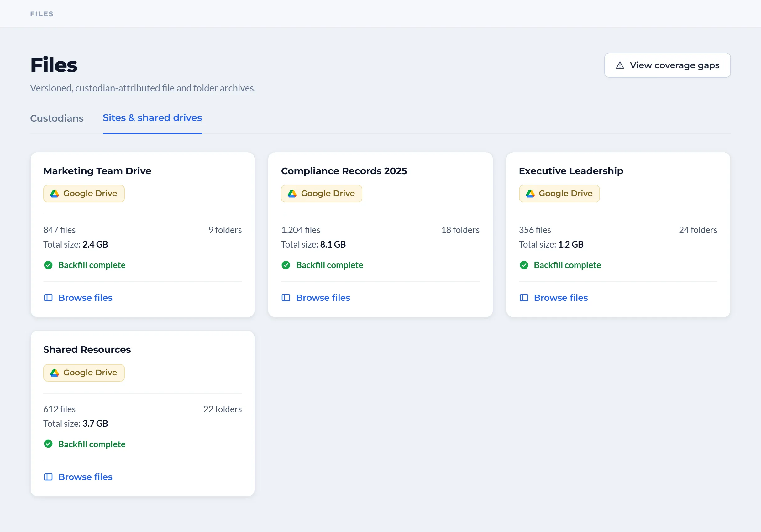This screenshot has width=761, height=532.
Task: Click Backfill complete text on Compliance Records 2025
Action: (329, 265)
